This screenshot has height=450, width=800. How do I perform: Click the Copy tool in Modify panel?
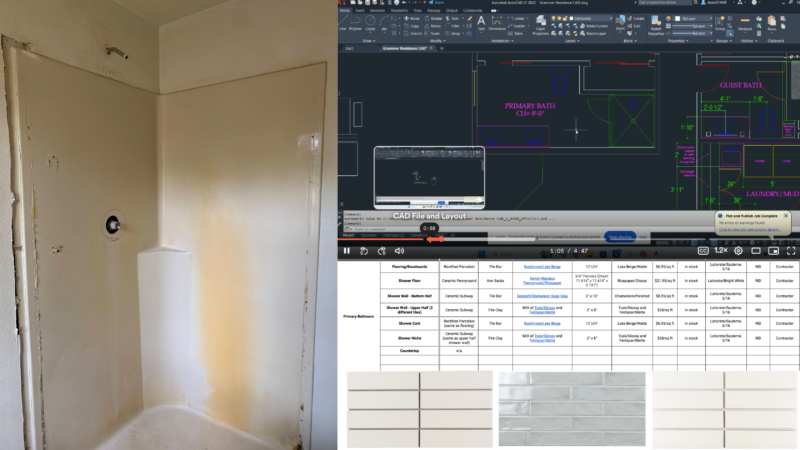coord(412,26)
